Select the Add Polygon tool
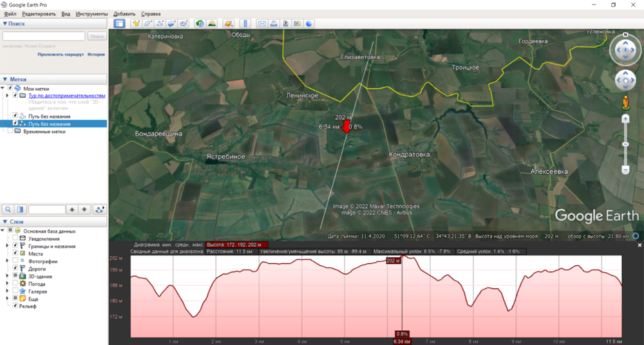The width and height of the screenshot is (644, 345). point(148,24)
